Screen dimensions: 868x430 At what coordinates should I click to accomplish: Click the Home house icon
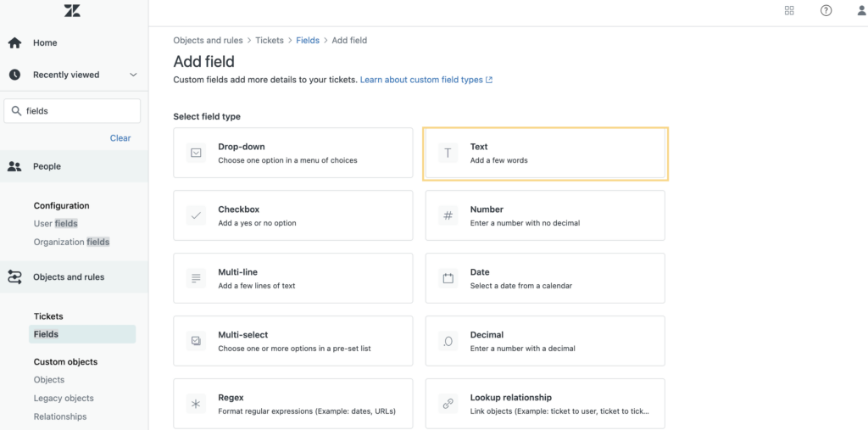[x=14, y=42]
